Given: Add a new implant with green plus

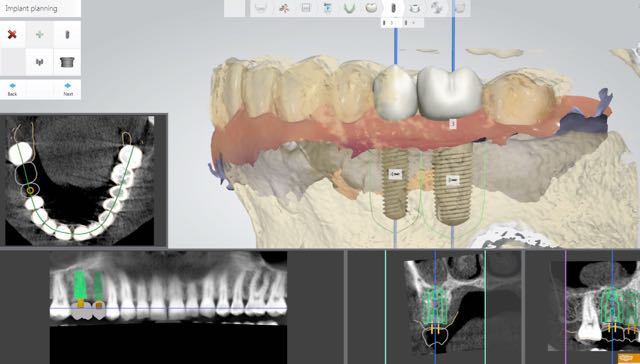Looking at the screenshot, I should [x=40, y=35].
